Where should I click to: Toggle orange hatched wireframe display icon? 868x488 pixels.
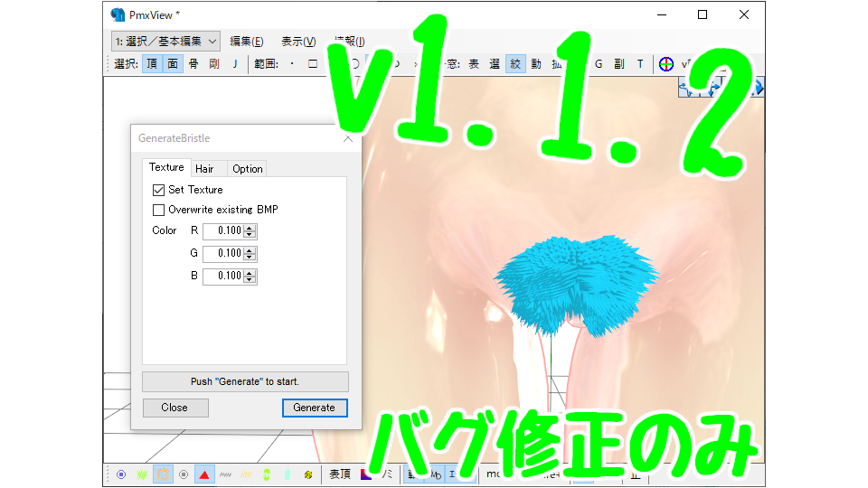tap(163, 474)
